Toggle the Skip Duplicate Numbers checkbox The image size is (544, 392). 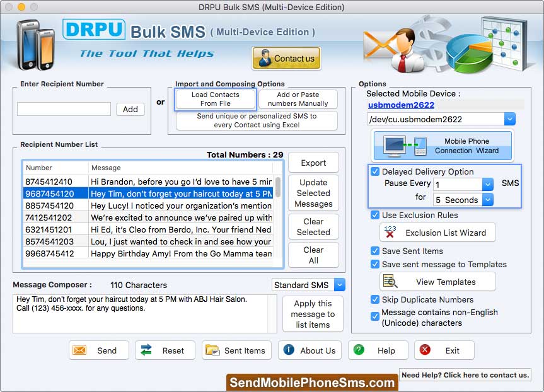pos(375,299)
